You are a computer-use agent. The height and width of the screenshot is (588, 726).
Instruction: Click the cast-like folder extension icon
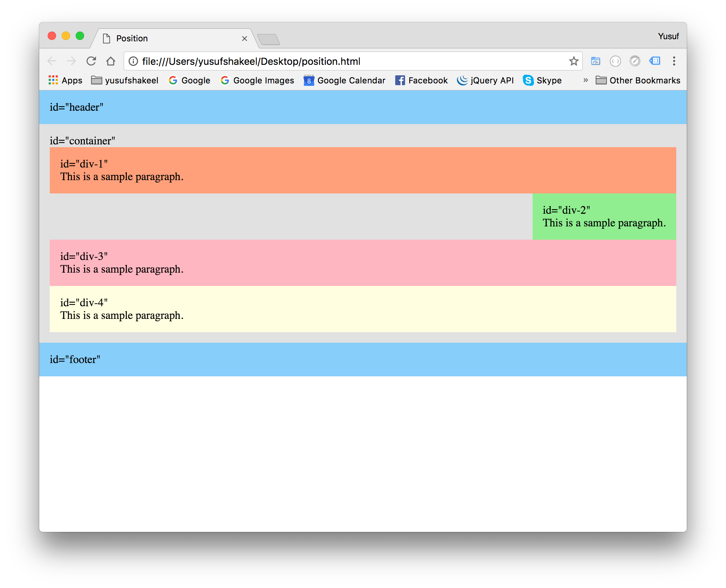click(x=596, y=61)
